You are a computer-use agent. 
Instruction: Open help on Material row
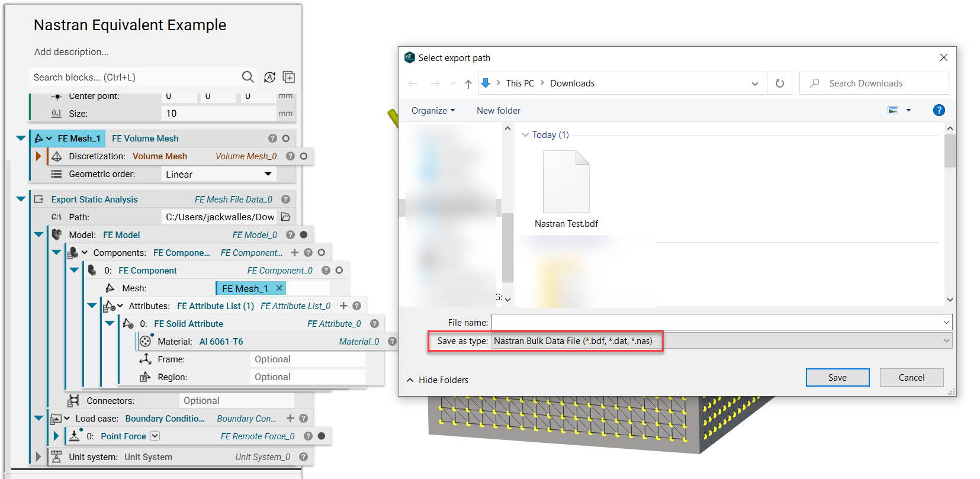[x=392, y=341]
